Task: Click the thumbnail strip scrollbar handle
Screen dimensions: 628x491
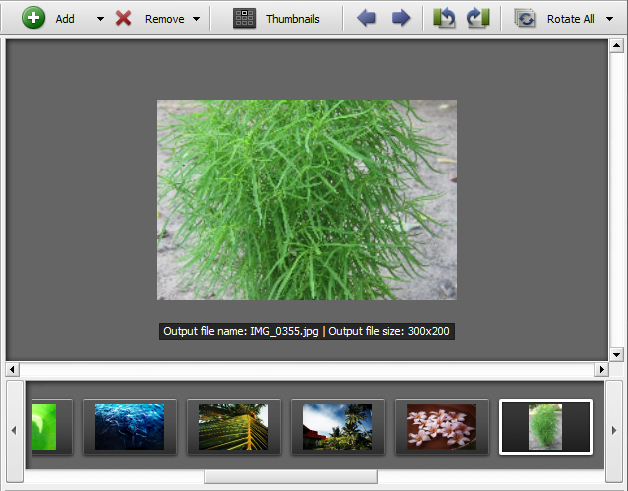Action: pos(291,477)
